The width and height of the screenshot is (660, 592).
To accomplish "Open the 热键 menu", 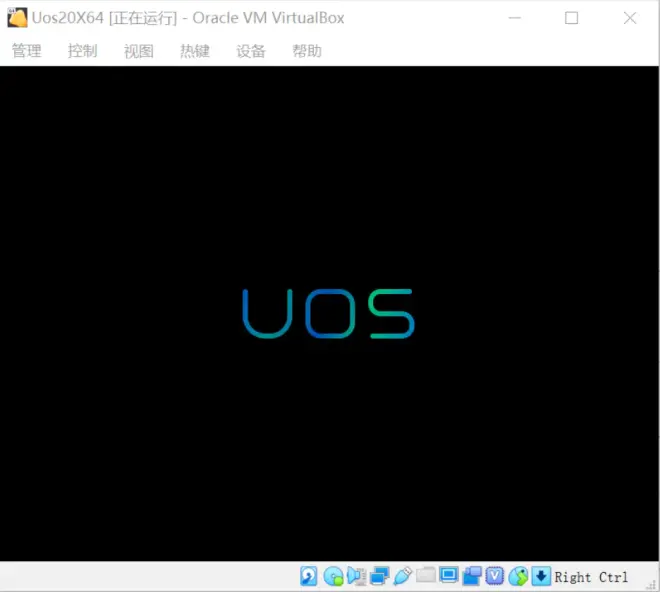I will point(194,51).
